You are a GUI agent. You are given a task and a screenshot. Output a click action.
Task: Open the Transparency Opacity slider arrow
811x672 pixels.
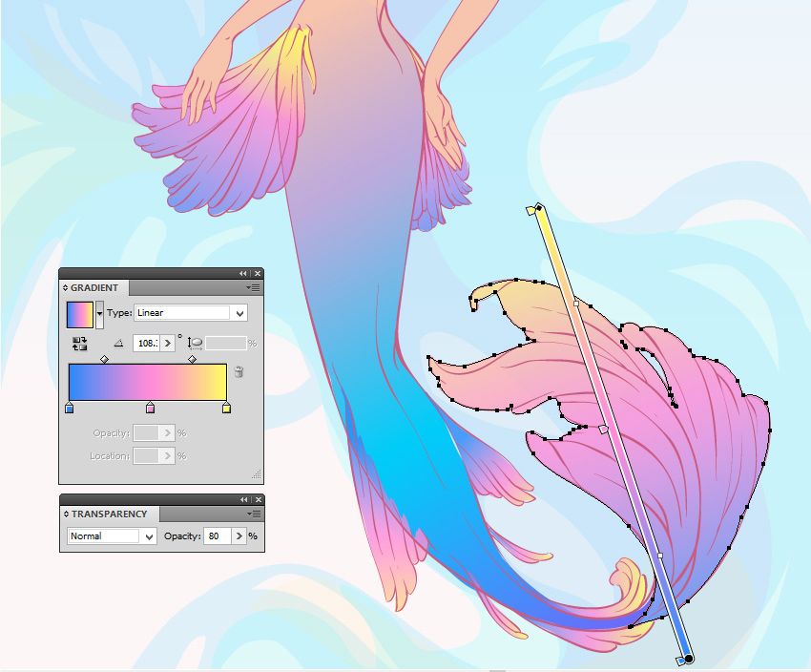point(239,535)
